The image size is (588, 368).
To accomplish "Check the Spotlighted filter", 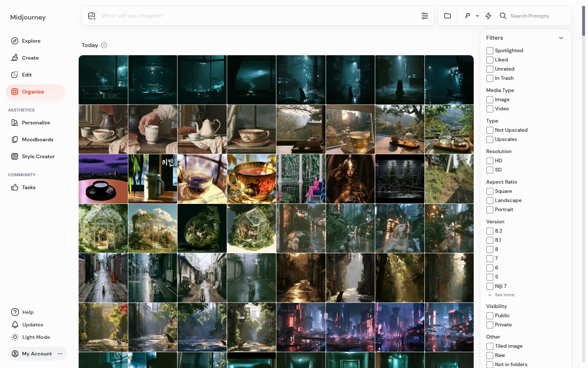I will tap(490, 50).
